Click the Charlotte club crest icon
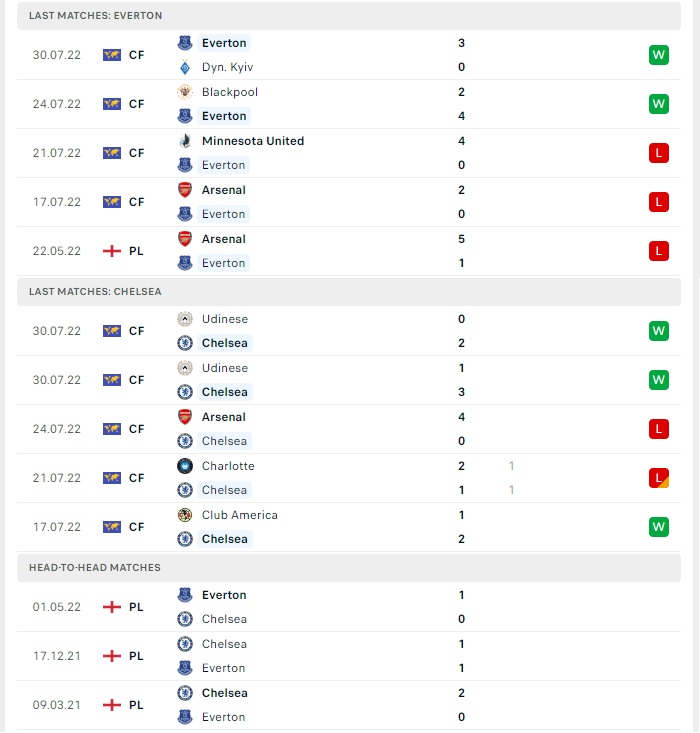Screen dimensions: 700x733 (x=185, y=466)
